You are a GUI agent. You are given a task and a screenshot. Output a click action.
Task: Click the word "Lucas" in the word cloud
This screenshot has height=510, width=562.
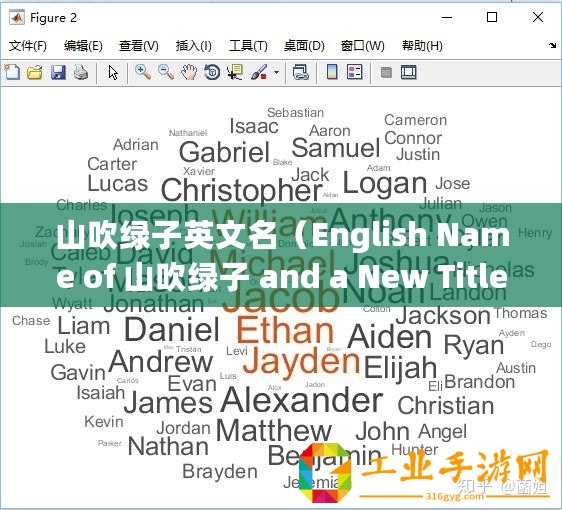pos(118,183)
